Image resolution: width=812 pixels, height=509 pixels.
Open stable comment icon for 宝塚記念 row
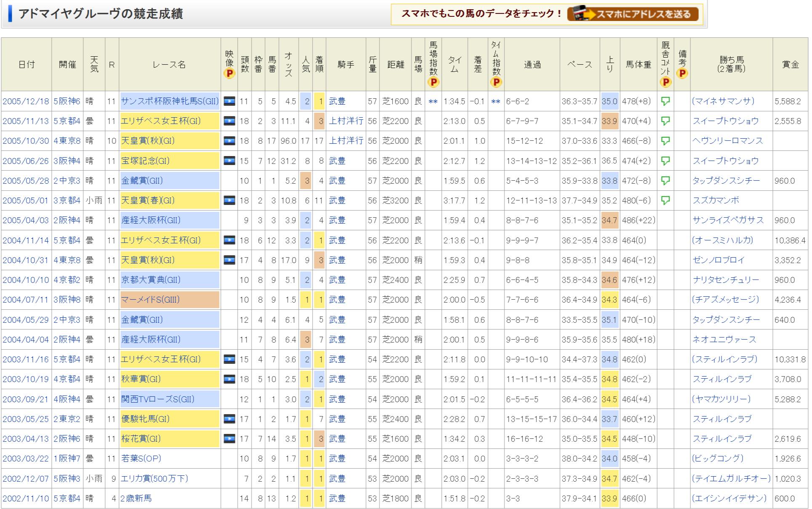tap(665, 161)
